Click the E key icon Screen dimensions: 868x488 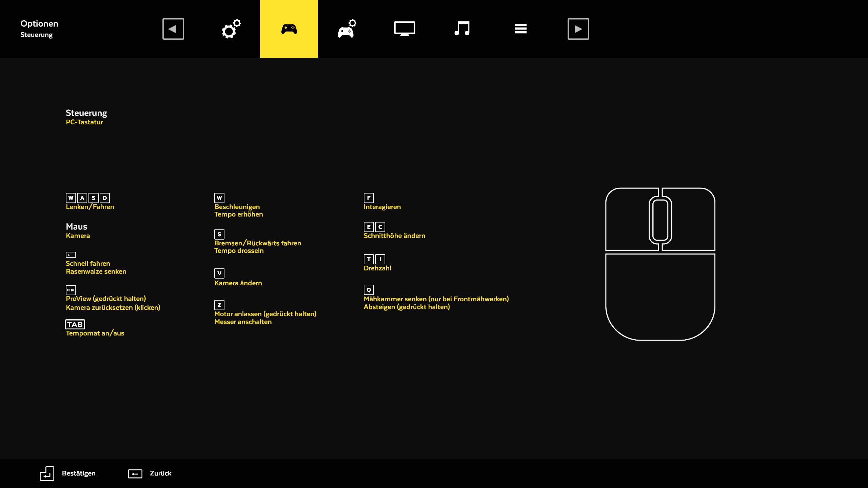tap(369, 227)
